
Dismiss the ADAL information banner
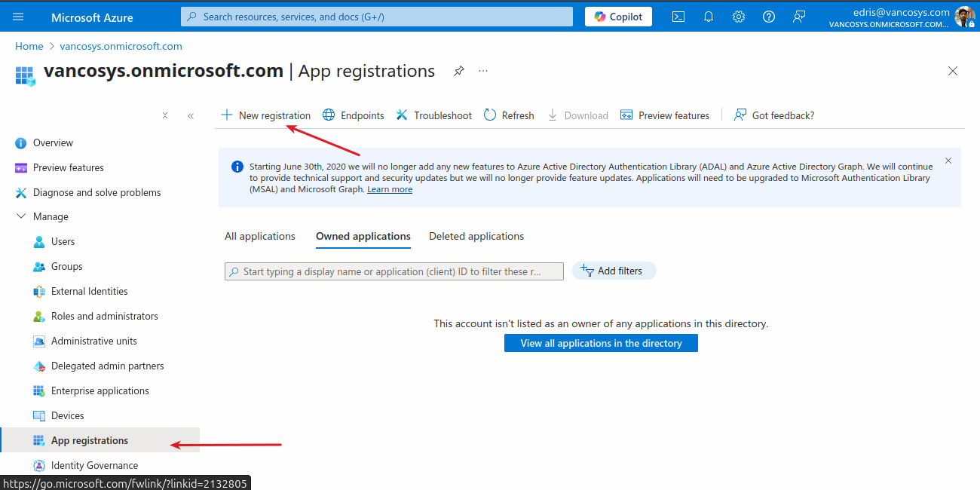[948, 161]
